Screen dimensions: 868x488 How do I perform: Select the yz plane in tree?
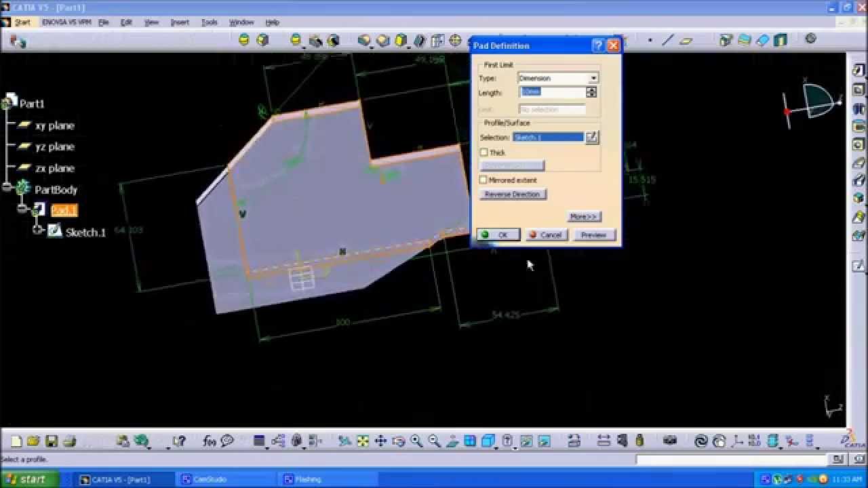(55, 146)
